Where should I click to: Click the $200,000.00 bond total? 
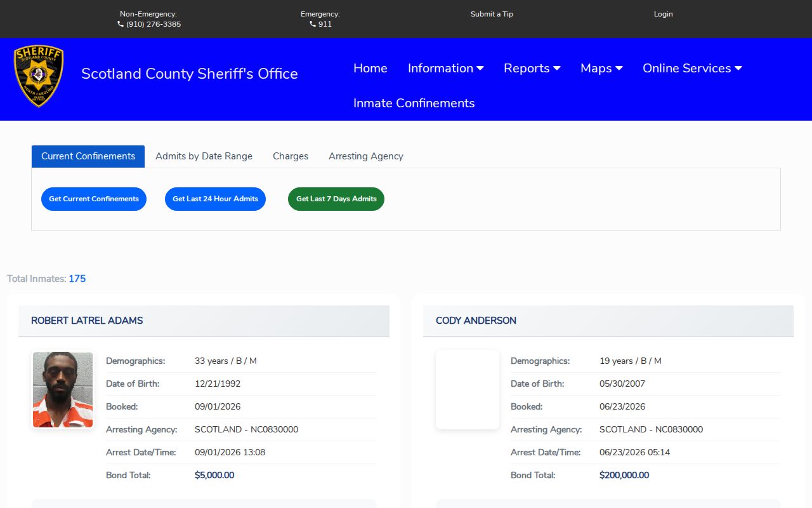click(624, 475)
